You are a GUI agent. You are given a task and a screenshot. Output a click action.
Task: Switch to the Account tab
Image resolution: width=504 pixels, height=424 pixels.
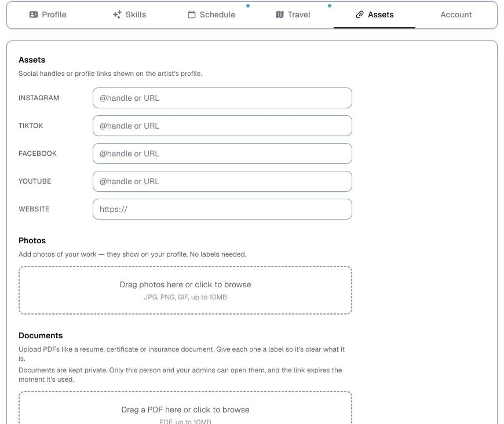[x=456, y=14]
